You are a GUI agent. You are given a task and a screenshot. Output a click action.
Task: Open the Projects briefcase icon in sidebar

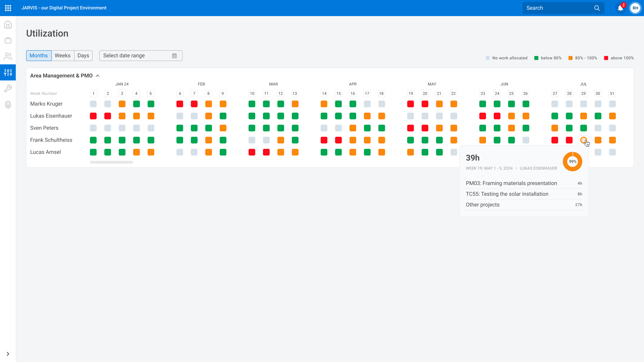pos(8,40)
